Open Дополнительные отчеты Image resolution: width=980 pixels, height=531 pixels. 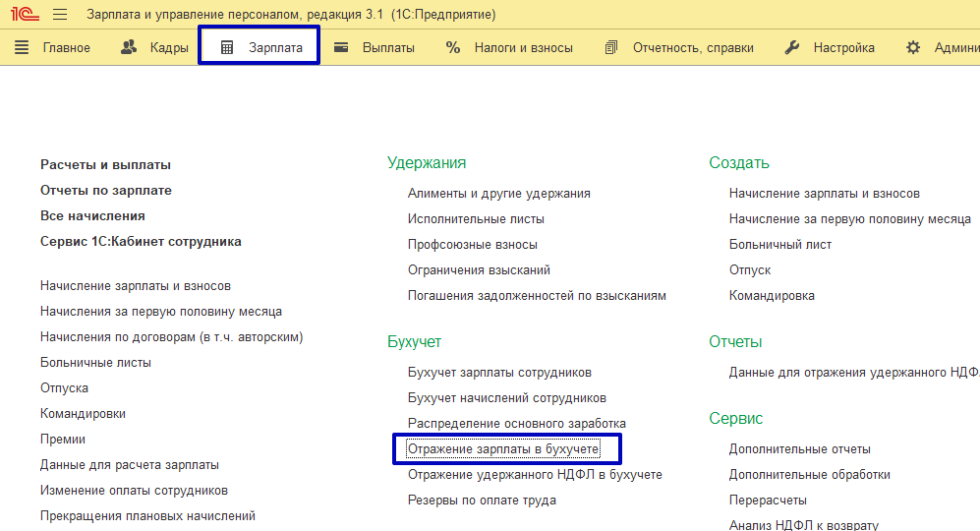(800, 449)
